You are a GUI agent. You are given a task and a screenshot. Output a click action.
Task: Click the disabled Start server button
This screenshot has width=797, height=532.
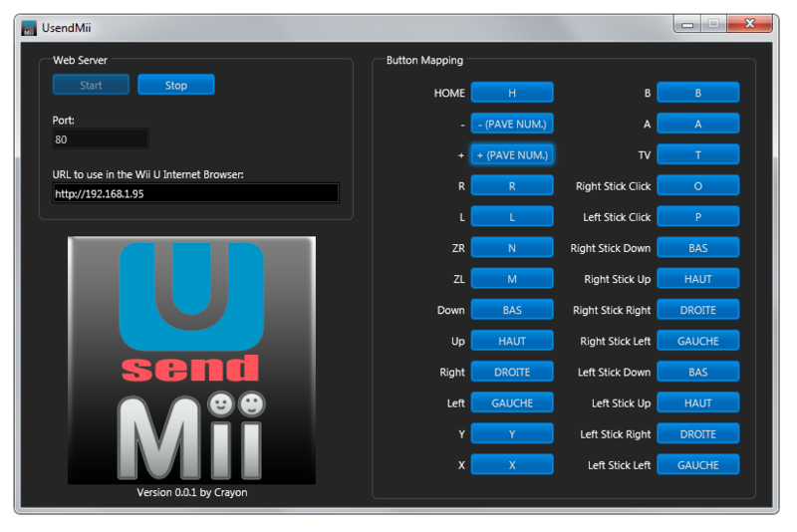(x=91, y=86)
